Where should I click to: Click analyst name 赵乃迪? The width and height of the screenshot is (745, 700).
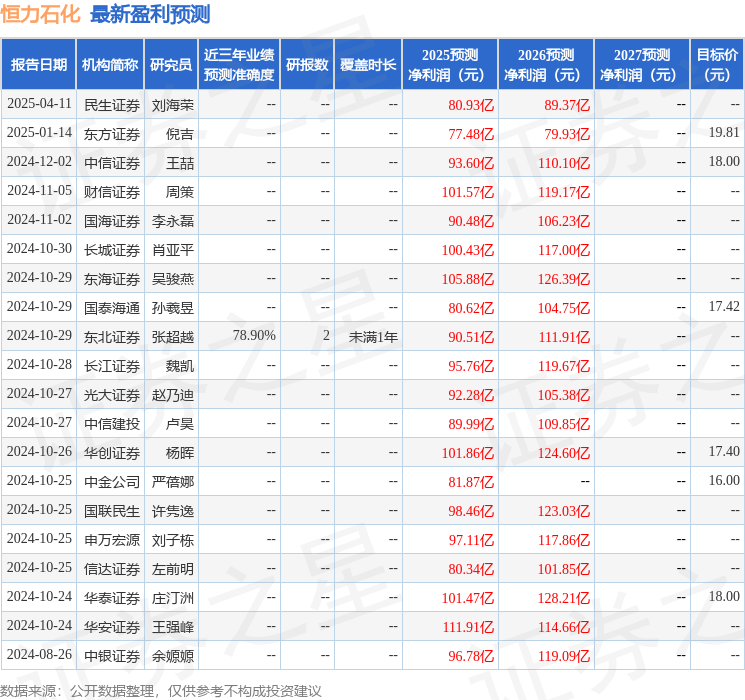[172, 395]
